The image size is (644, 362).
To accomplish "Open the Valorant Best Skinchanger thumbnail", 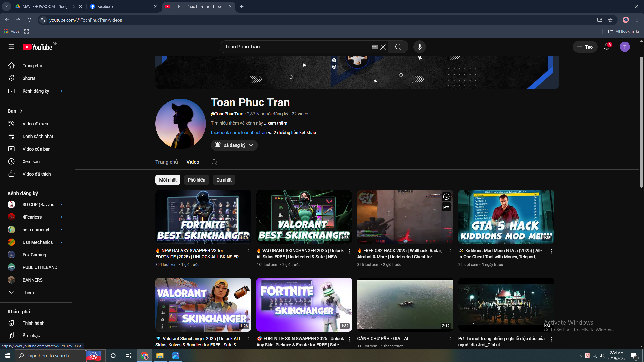I will pyautogui.click(x=304, y=217).
